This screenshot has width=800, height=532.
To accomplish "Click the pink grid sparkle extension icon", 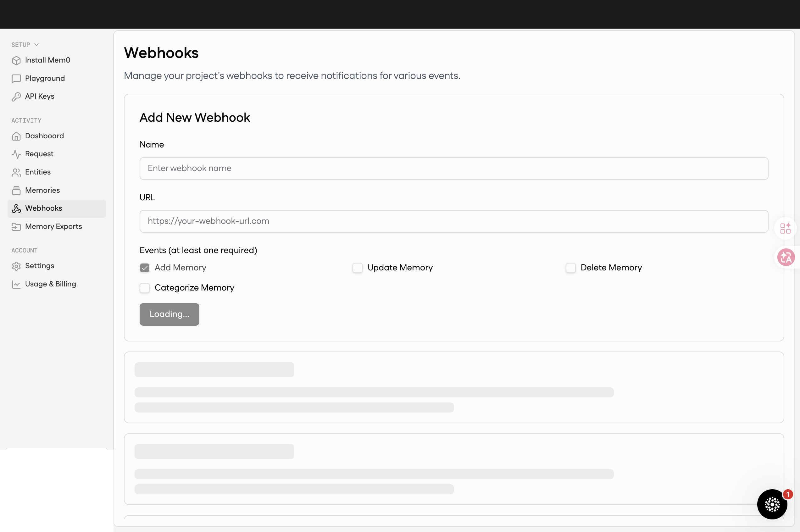I will (x=786, y=228).
